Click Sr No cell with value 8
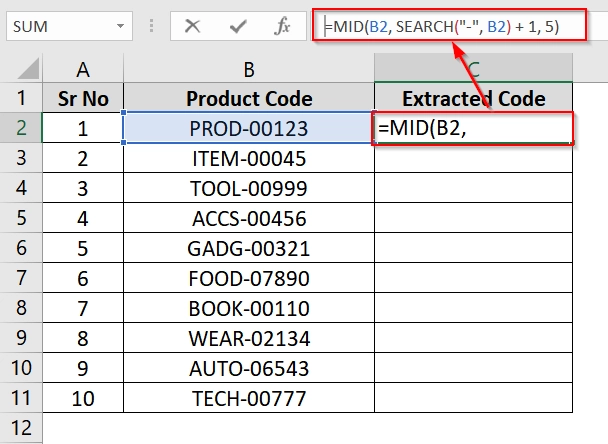 click(83, 338)
